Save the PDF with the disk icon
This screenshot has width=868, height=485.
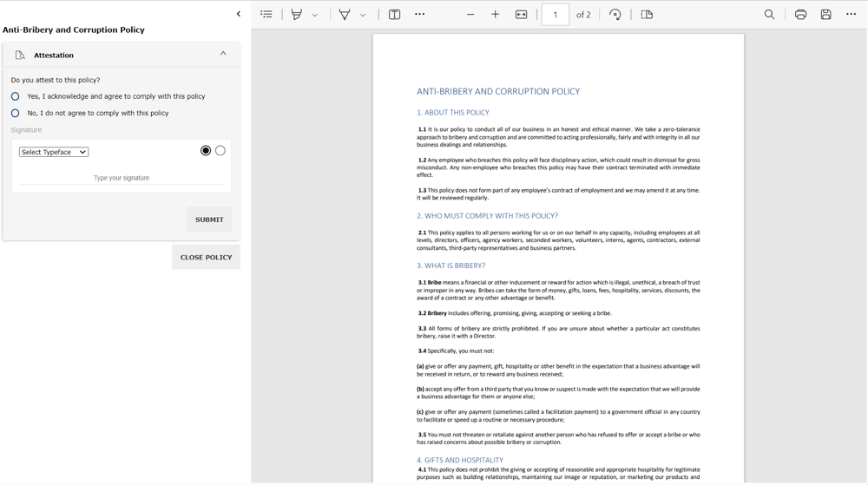tap(825, 15)
